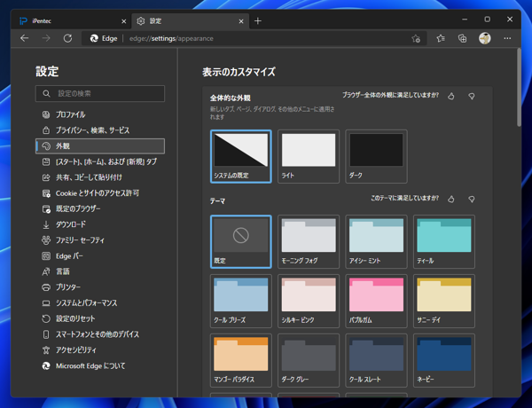Choose the シルキー ピンク theme
This screenshot has width=532, height=408.
point(309,301)
